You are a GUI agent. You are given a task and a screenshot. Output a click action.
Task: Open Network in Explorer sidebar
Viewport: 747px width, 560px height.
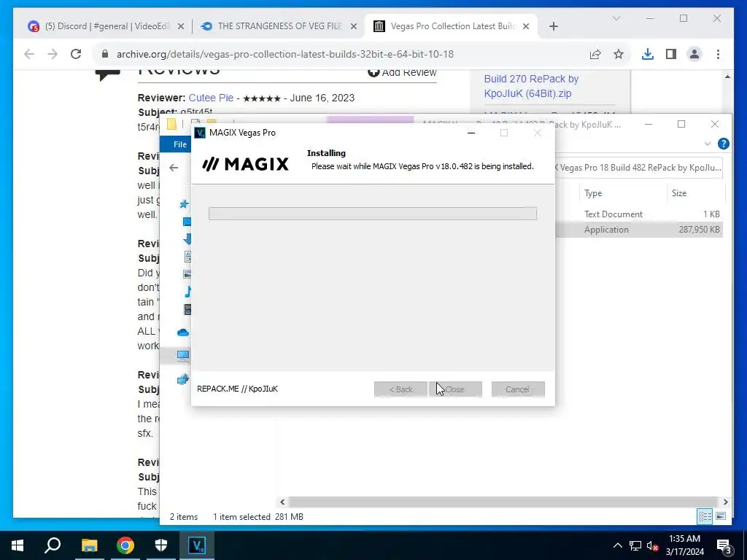pos(183,379)
